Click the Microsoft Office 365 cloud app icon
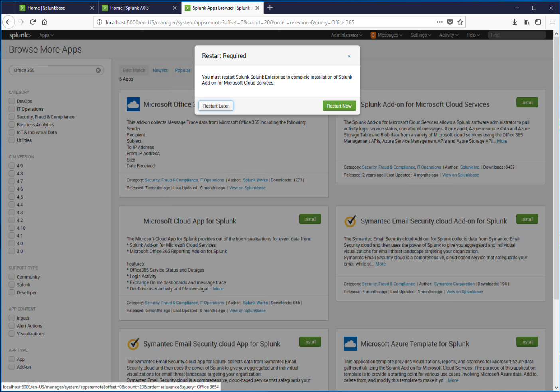 (x=133, y=104)
